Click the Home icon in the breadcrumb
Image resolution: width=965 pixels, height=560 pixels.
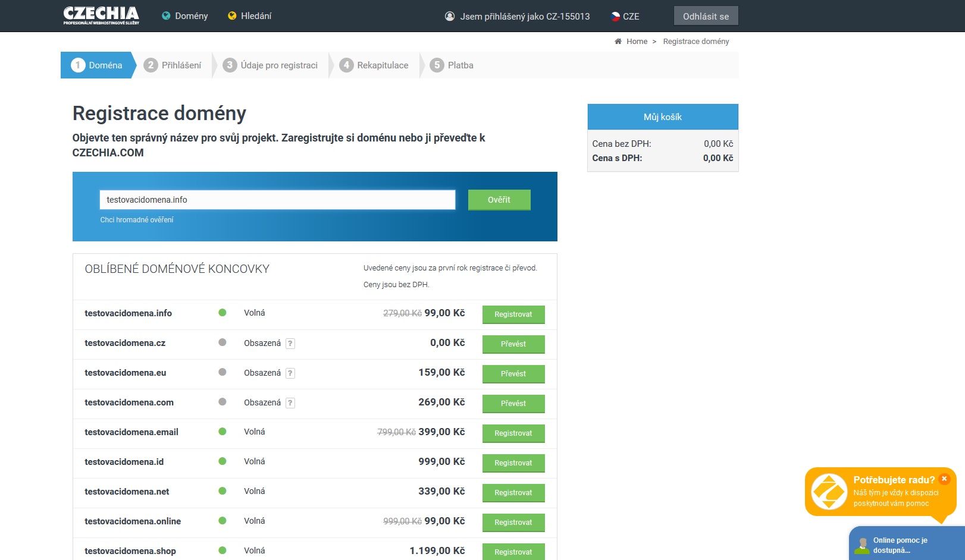pyautogui.click(x=618, y=42)
